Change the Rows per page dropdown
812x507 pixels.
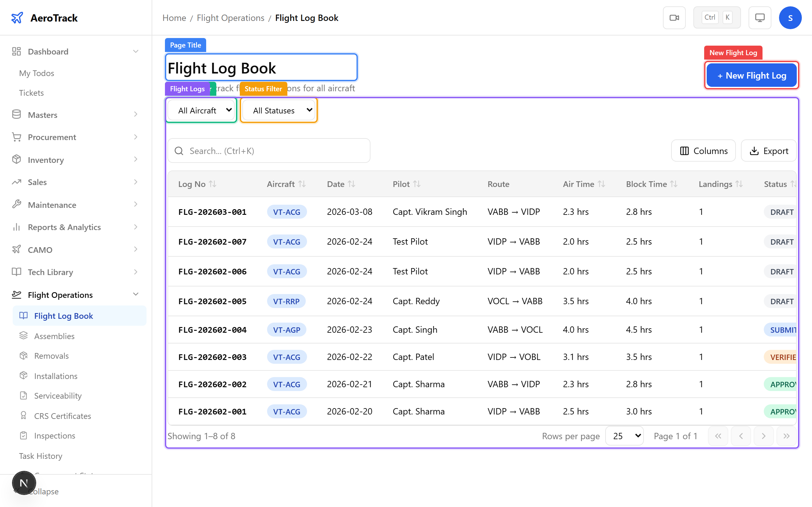[624, 436]
